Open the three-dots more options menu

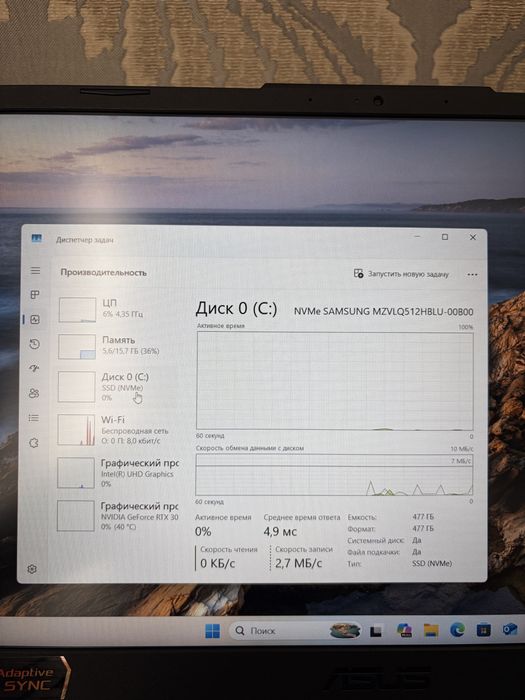(x=472, y=275)
